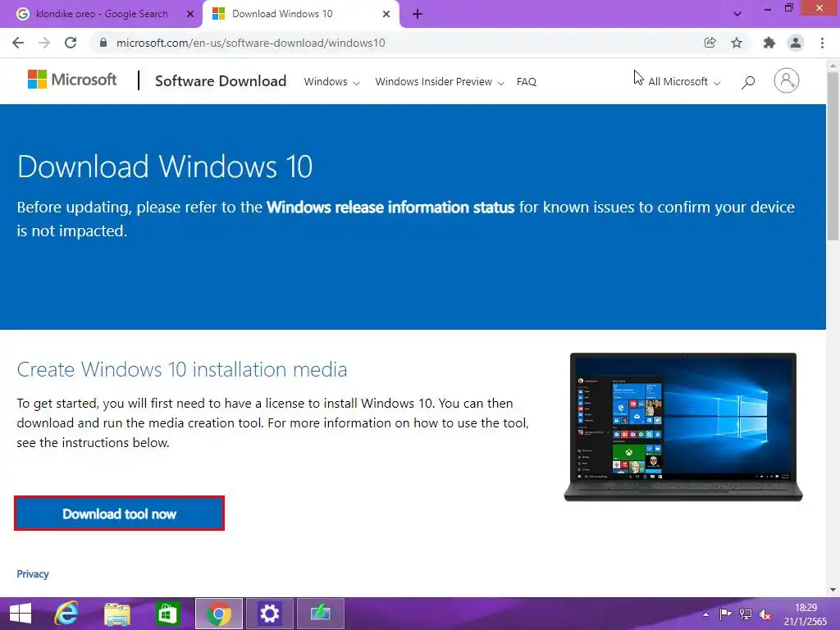Open the green arrow taskbar app
This screenshot has width=840, height=630.
(321, 614)
